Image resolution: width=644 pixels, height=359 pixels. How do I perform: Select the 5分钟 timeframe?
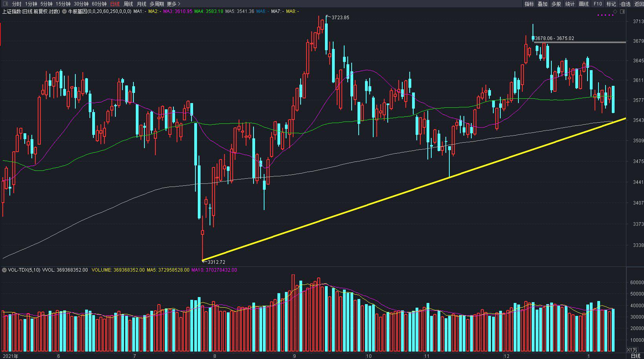[46, 4]
